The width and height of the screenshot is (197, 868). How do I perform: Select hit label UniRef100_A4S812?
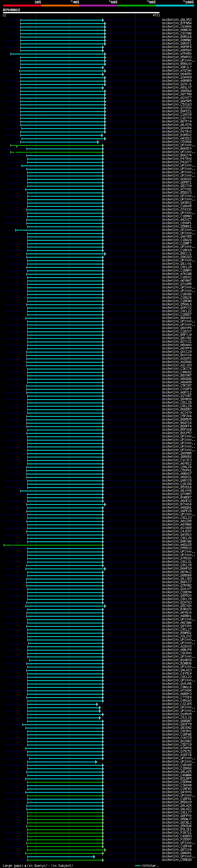[x=177, y=138]
